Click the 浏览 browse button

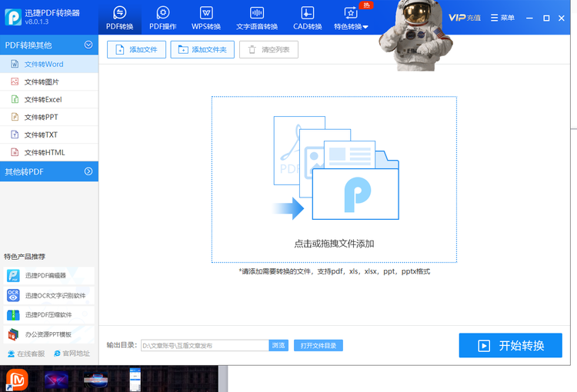click(278, 345)
